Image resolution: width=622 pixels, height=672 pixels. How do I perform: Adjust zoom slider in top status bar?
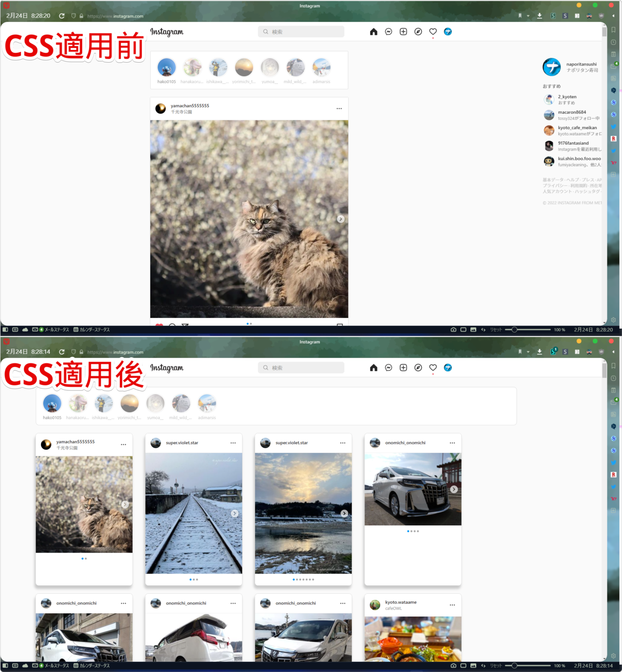tap(528, 330)
